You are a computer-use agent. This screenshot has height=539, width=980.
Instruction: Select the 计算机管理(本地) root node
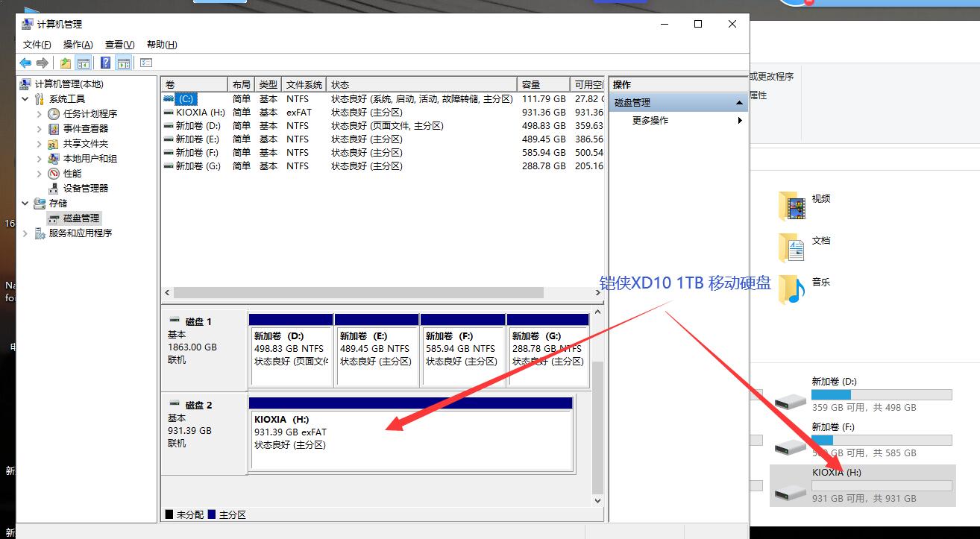coord(69,84)
